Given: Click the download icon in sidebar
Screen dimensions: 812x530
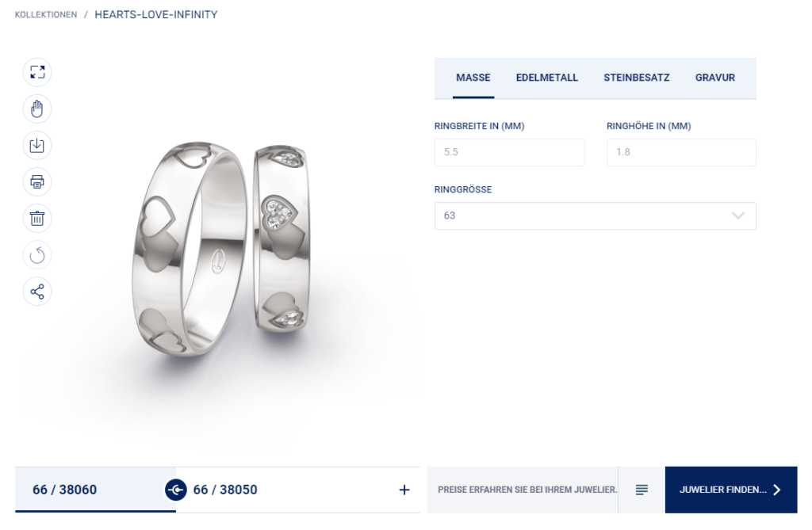Looking at the screenshot, I should pyautogui.click(x=37, y=146).
